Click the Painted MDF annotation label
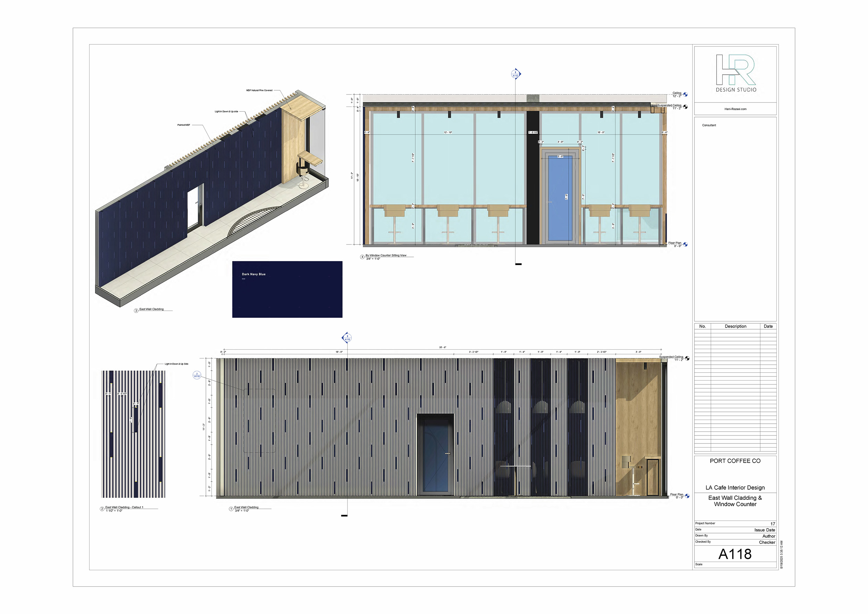Viewport: 868px width, 614px height. (184, 125)
